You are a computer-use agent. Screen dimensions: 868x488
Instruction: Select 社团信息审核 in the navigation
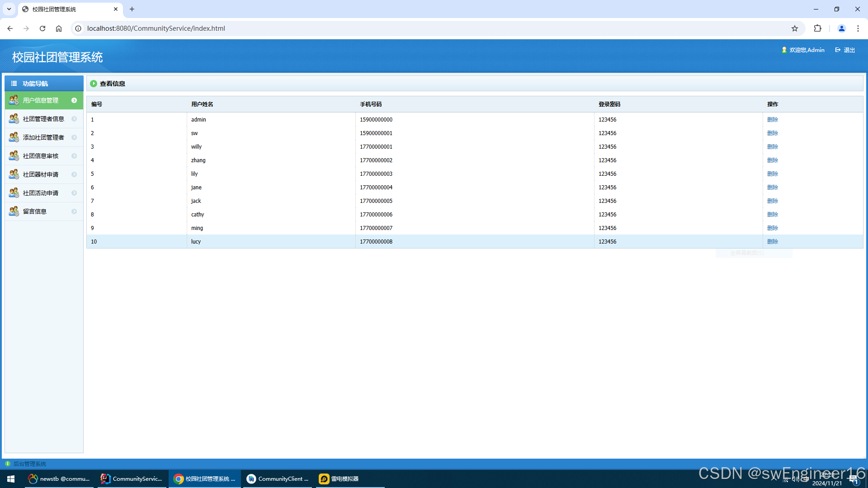pyautogui.click(x=41, y=156)
